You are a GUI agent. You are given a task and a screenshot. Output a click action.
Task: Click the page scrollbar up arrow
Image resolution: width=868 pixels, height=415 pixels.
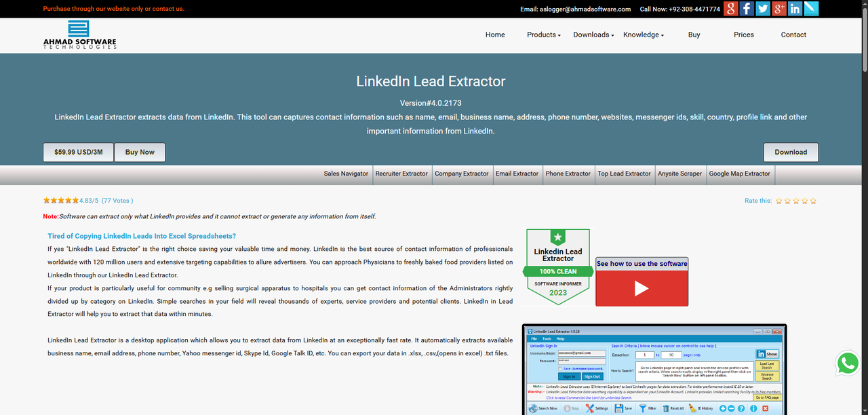point(864,4)
